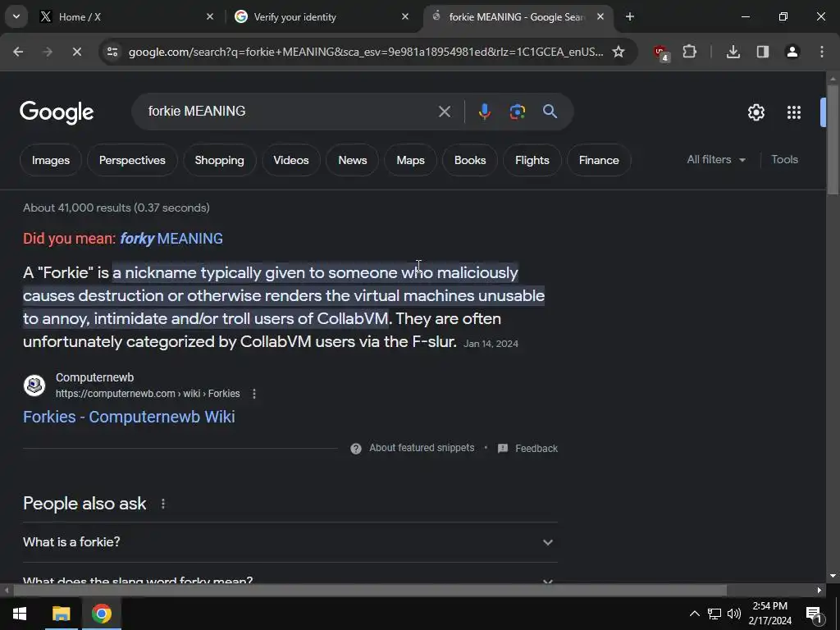Show hidden system tray icons

tap(694, 614)
